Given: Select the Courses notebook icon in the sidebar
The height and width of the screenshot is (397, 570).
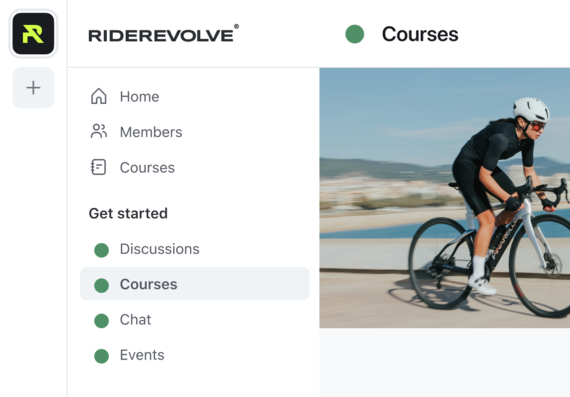Looking at the screenshot, I should (99, 167).
